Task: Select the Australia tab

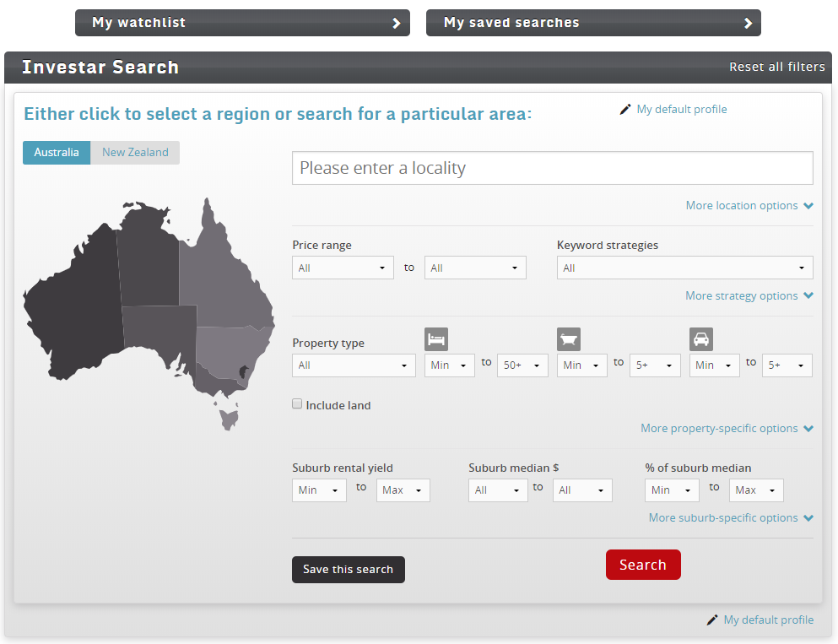Action: click(x=57, y=153)
